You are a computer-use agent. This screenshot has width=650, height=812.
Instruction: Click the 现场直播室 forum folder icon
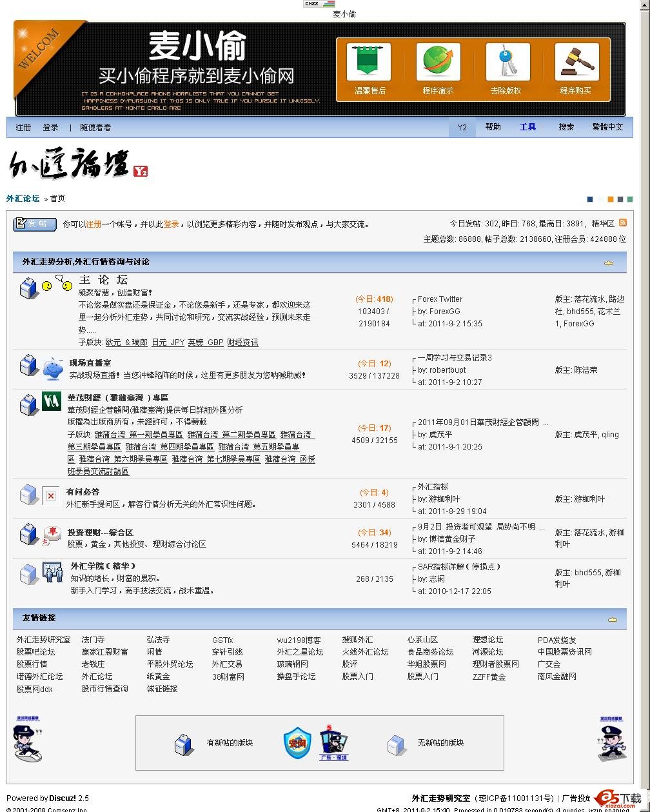pyautogui.click(x=28, y=366)
